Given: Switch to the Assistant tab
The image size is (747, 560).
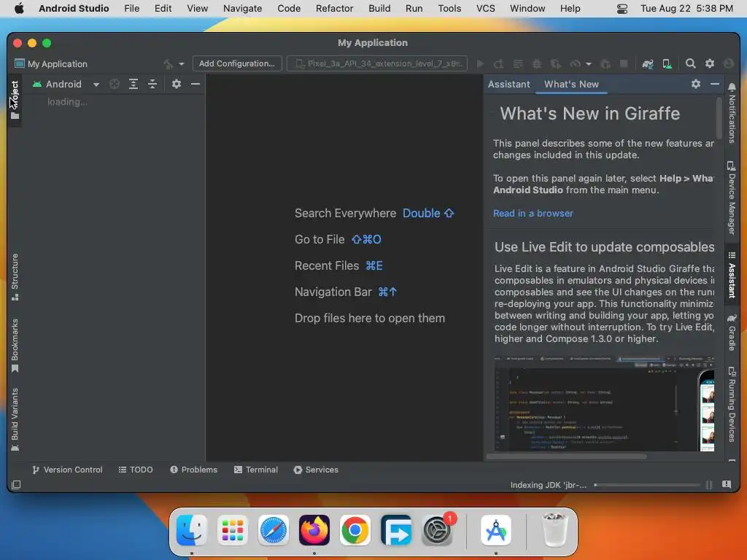Looking at the screenshot, I should point(508,85).
